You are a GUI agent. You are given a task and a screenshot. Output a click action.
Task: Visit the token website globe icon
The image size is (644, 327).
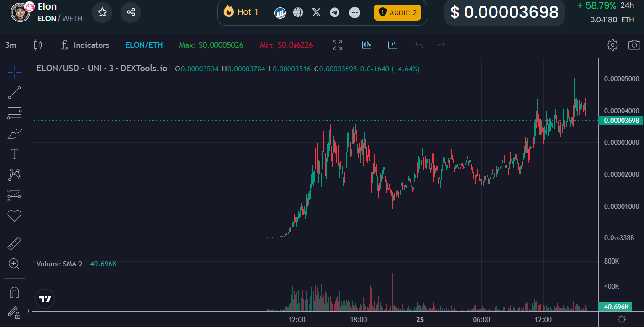pos(298,12)
